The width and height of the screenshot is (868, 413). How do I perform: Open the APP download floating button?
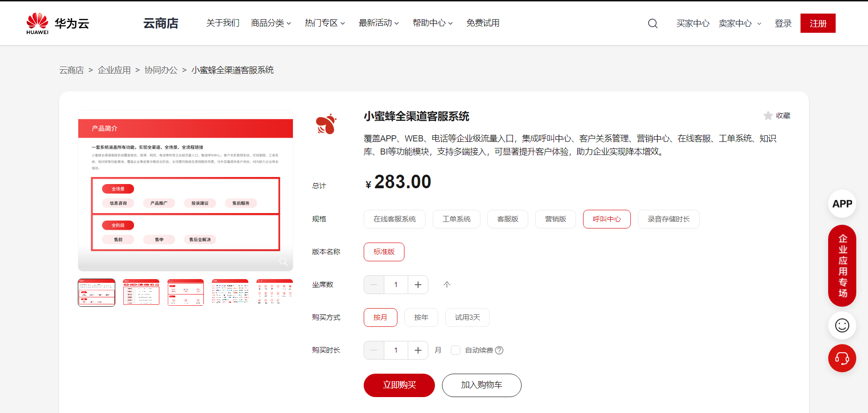click(x=842, y=204)
